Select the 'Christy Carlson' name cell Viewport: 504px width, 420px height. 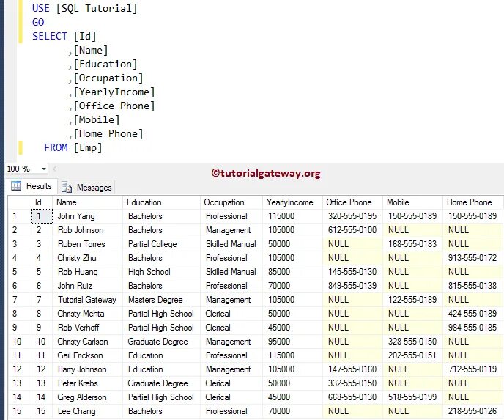[87, 342]
